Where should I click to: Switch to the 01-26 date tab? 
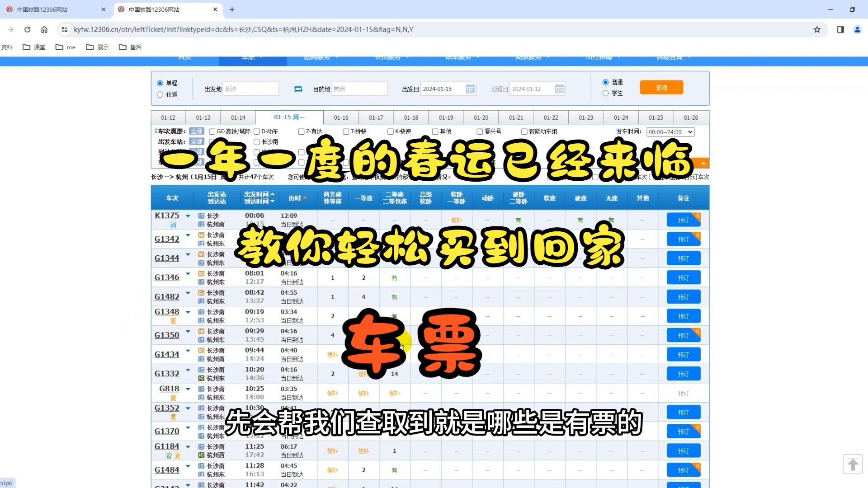tap(691, 117)
